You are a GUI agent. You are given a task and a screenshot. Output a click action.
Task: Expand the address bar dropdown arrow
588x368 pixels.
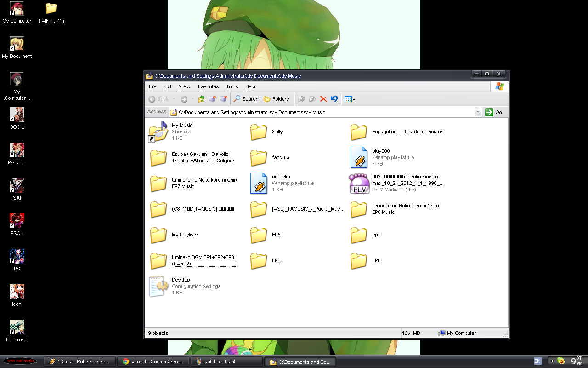coord(478,112)
